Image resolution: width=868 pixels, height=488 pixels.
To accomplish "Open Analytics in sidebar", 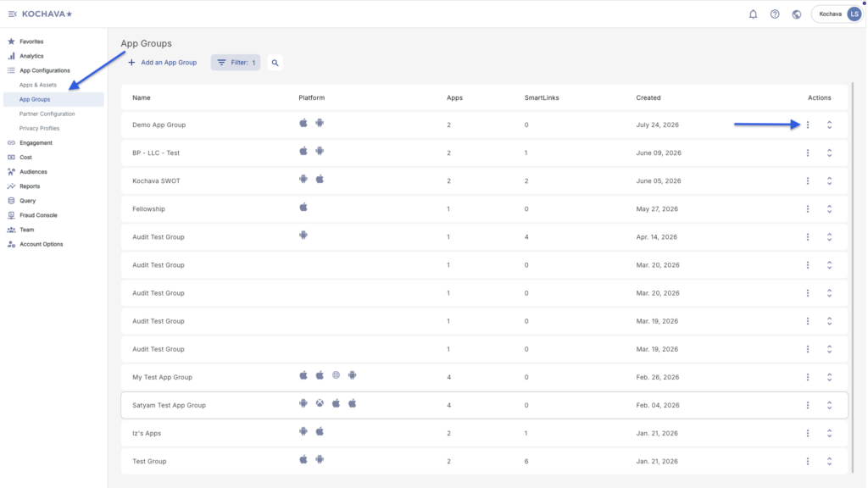I will tap(31, 56).
